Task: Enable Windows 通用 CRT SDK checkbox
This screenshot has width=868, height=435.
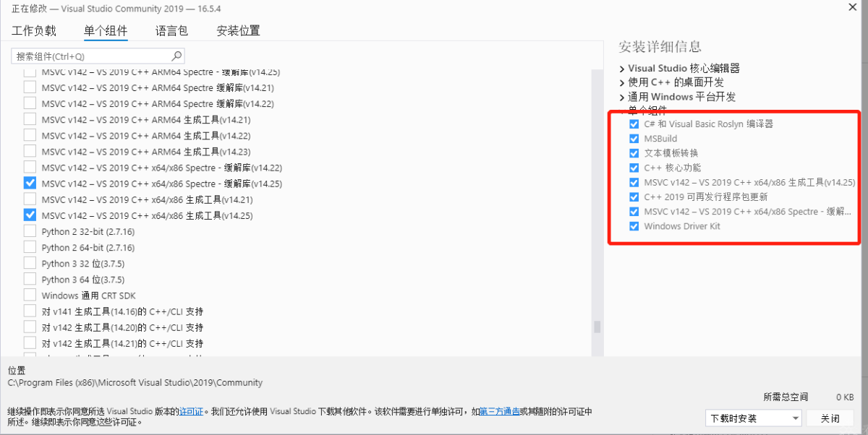Action: 30,295
